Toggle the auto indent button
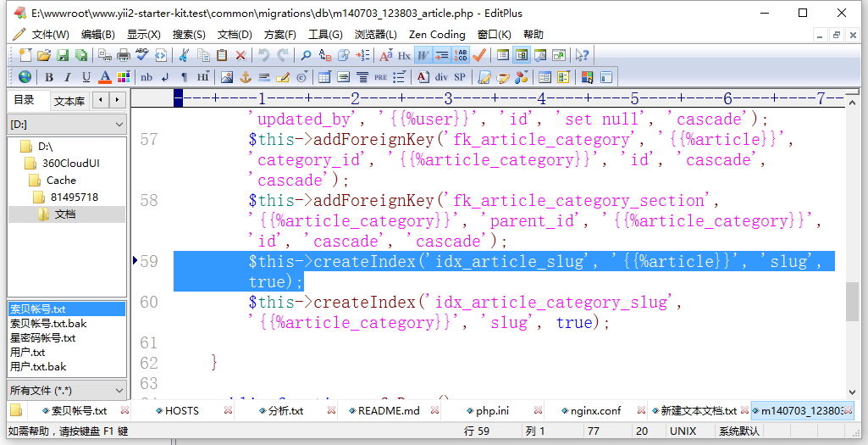The height and width of the screenshot is (445, 868). 441,55
